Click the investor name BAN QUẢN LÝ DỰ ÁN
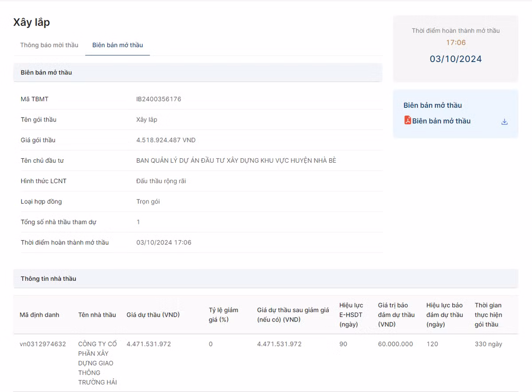 236,161
